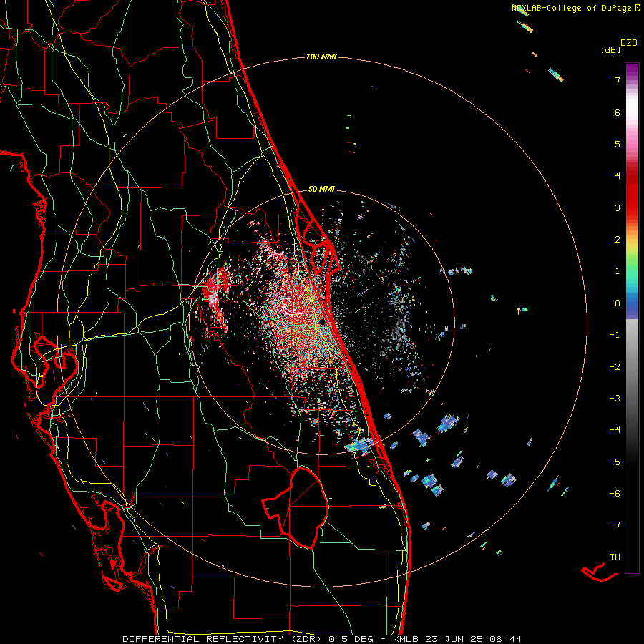Click the 5 value on the color scale
Viewport: 644px width, 644px height.
(618, 144)
